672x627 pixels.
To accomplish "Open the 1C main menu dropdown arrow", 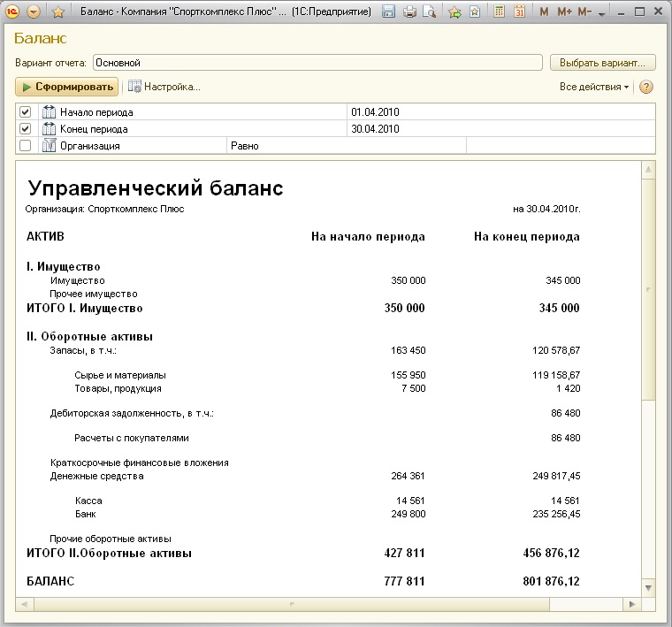I will tap(34, 11).
